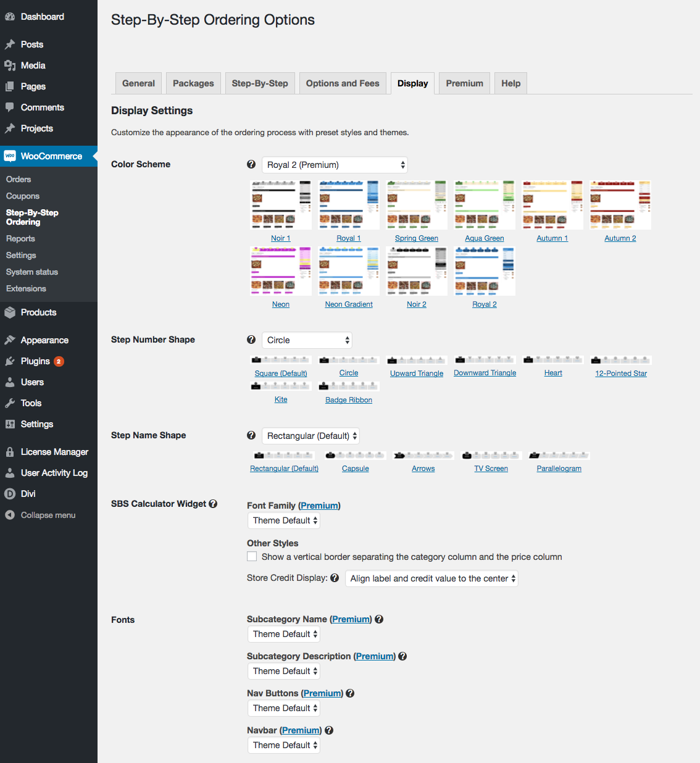Open the Step Name Shape dropdown
The width and height of the screenshot is (700, 763).
click(310, 436)
